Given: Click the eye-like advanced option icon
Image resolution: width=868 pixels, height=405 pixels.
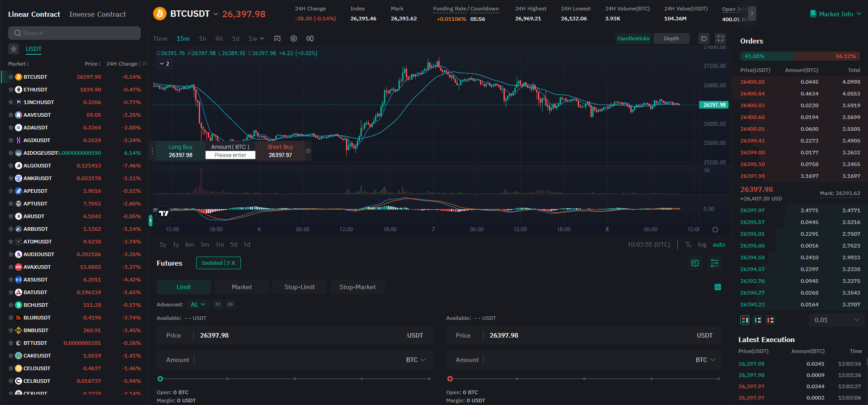Looking at the screenshot, I should (230, 305).
